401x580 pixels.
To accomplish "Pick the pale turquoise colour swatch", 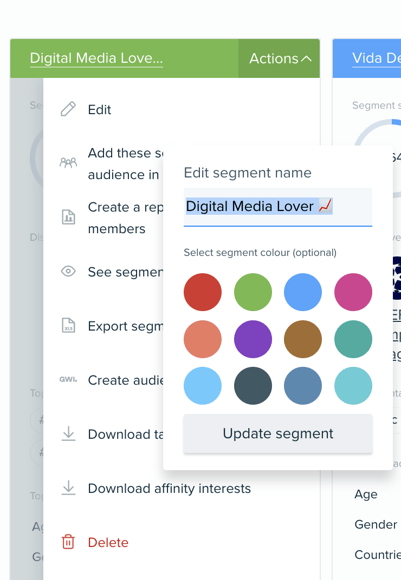I will coord(353,386).
